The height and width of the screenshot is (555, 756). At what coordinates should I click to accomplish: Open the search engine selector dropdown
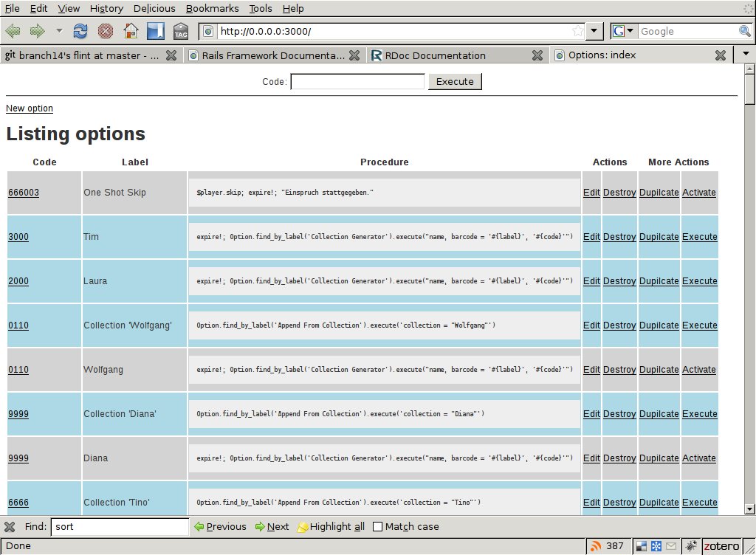(623, 31)
